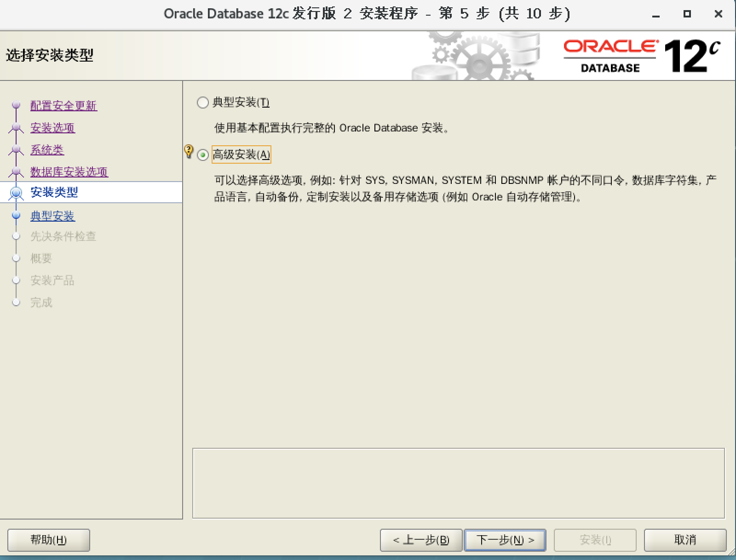Screen dimensions: 736x560
Task: Click the Oracle Database 12c logo
Action: click(642, 56)
